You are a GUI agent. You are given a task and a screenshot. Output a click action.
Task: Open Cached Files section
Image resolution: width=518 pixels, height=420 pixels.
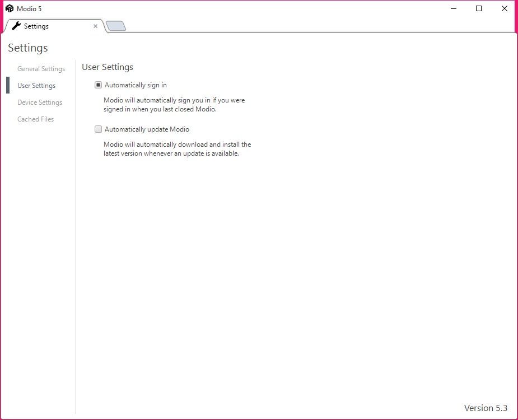(35, 119)
